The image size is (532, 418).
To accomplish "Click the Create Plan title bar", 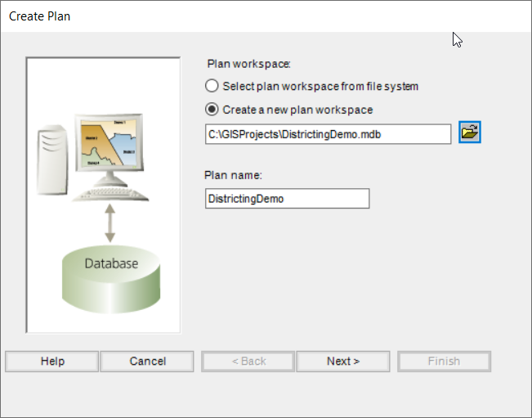I will tap(245, 16).
